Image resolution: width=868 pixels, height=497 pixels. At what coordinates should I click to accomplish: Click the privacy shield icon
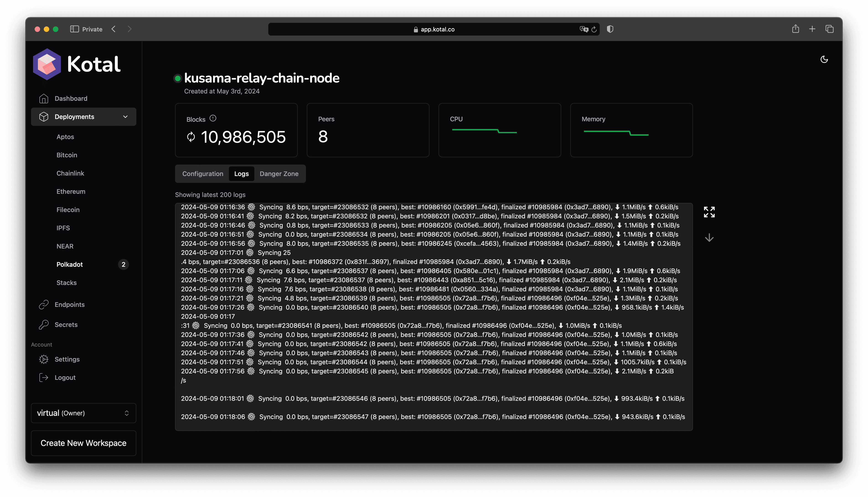(x=610, y=29)
